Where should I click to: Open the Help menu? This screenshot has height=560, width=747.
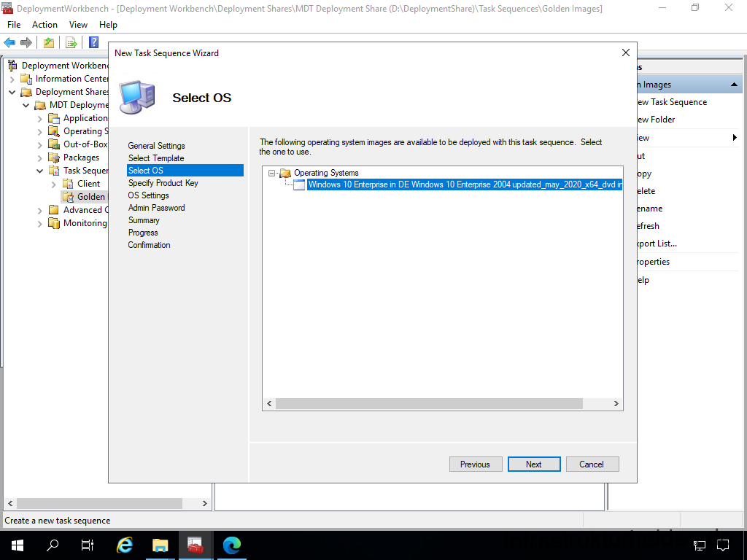click(x=108, y=25)
